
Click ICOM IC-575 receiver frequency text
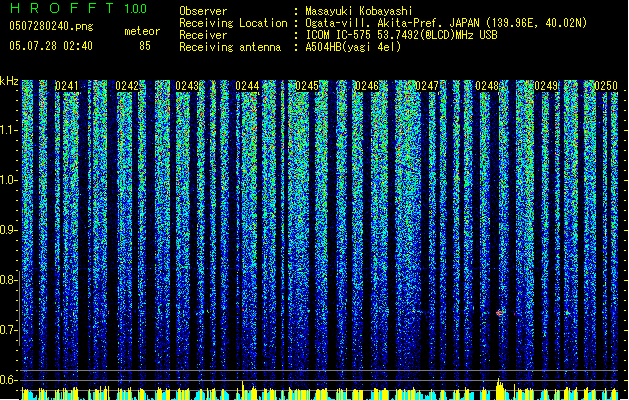point(402,35)
